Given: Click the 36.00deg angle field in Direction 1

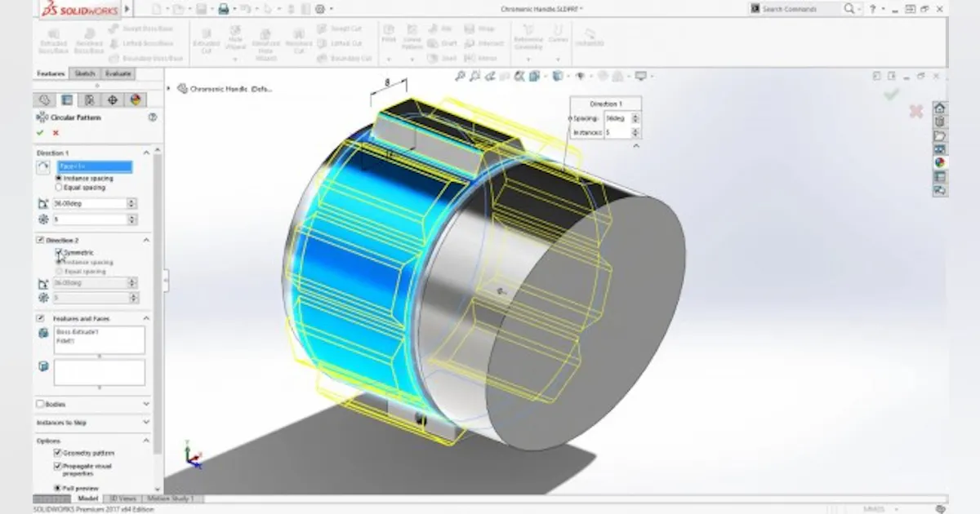Looking at the screenshot, I should pos(90,203).
